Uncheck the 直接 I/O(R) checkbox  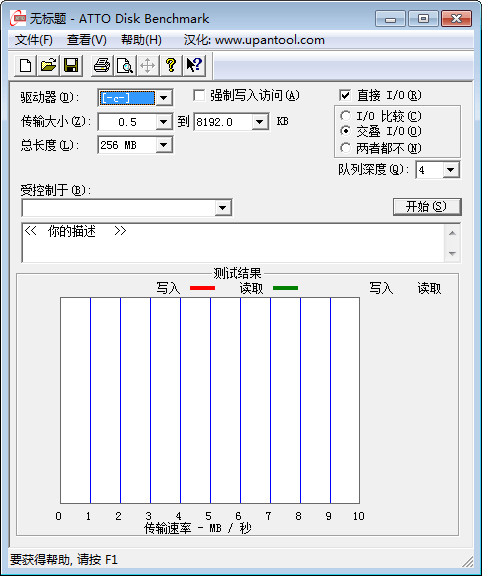[x=345, y=96]
